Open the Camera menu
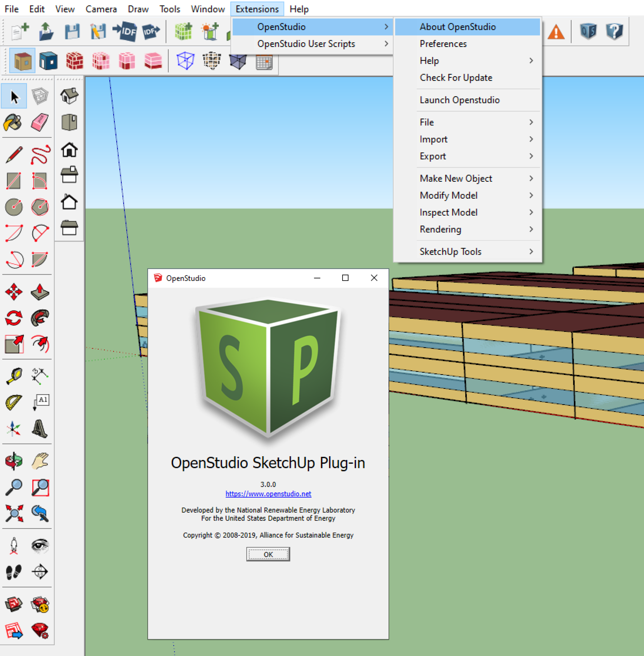The image size is (644, 656). coord(101,9)
